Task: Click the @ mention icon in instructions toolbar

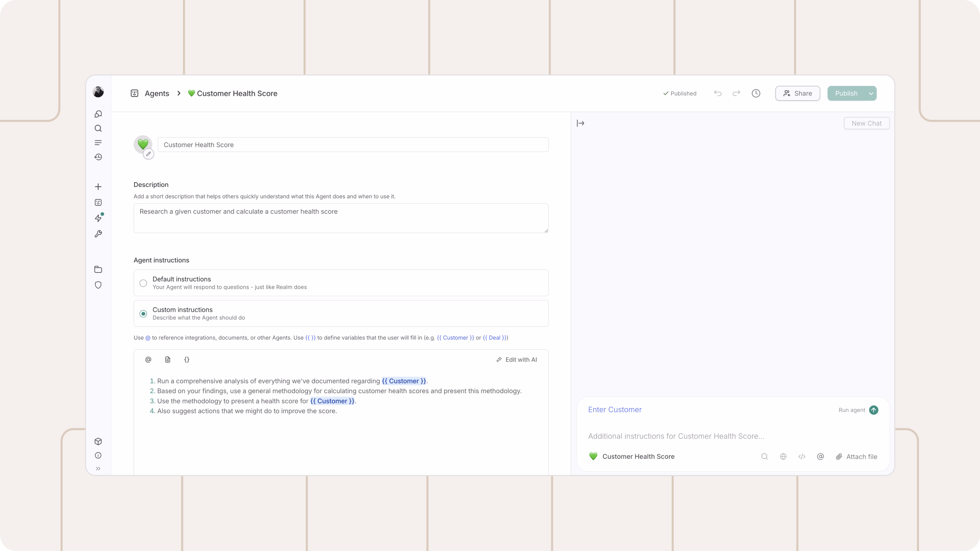Action: coord(148,360)
